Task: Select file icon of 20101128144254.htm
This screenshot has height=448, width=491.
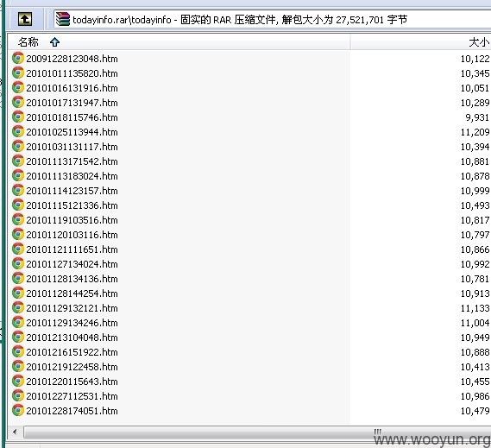Action: pos(18,293)
